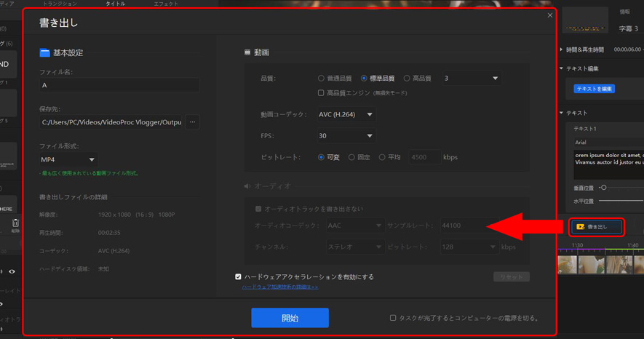Switch to エフェクト tab

tap(166, 4)
